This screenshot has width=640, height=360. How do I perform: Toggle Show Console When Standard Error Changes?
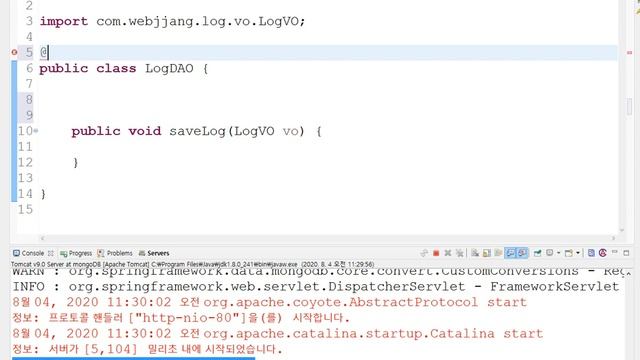[522, 253]
